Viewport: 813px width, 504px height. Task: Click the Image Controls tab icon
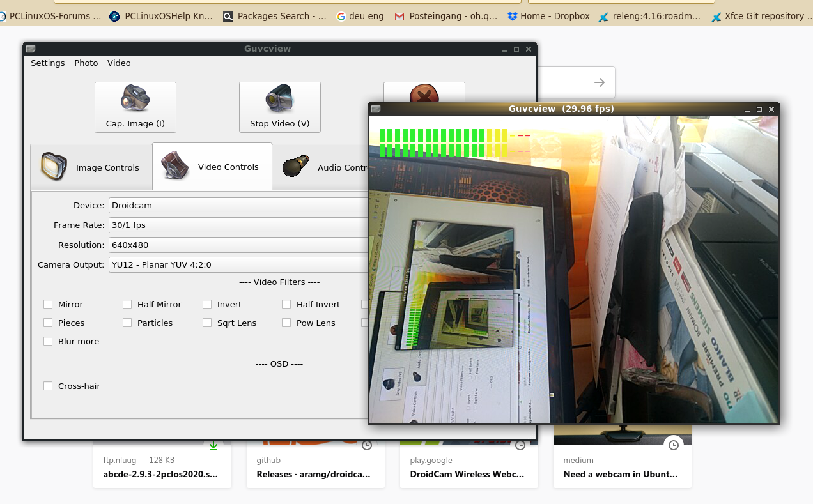click(54, 167)
